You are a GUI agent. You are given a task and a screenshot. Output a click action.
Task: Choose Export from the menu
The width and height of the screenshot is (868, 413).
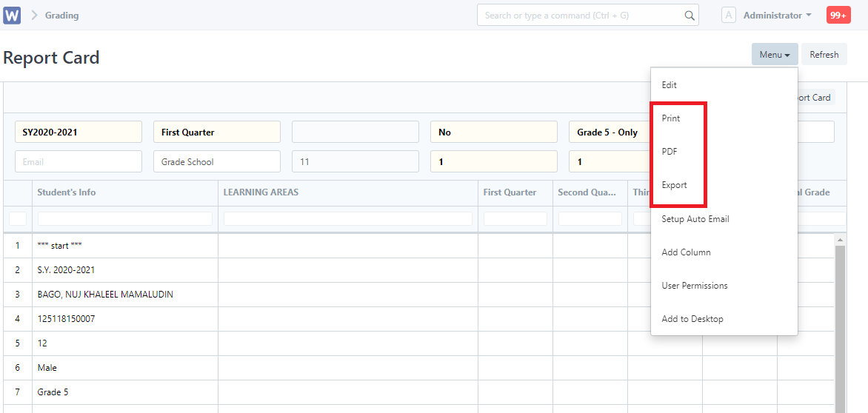click(724, 185)
